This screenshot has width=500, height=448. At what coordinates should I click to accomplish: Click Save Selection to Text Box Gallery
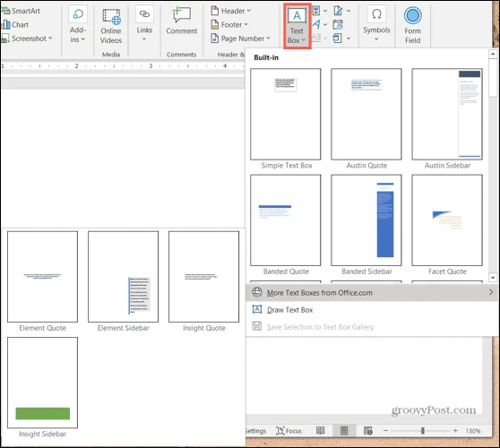point(372,327)
